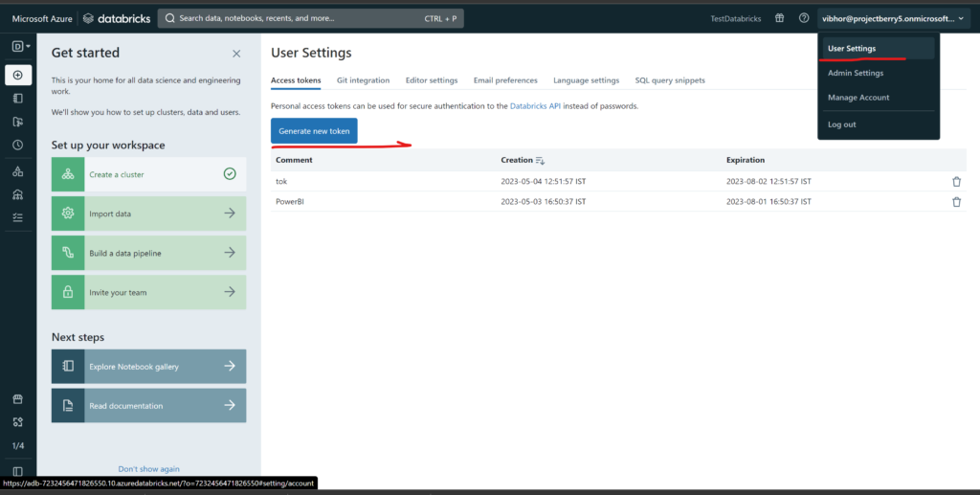Sort by the Creation column sort icon
The image size is (980, 495).
(x=540, y=161)
